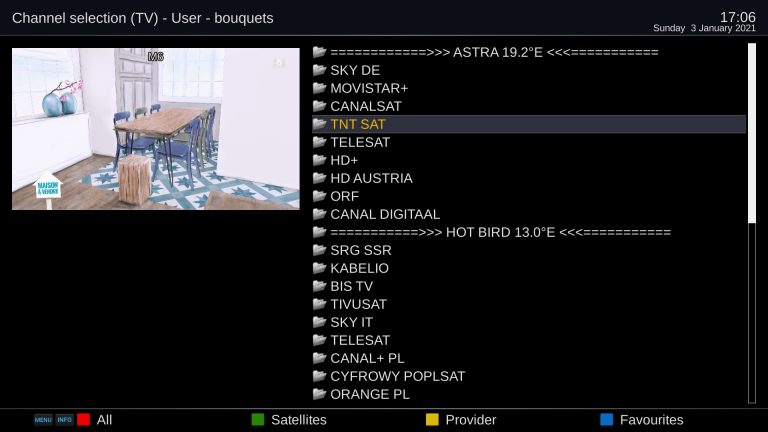Open the CANAL DIGITAAL bouquet
Screen dimensions: 768x432
coord(529,214)
